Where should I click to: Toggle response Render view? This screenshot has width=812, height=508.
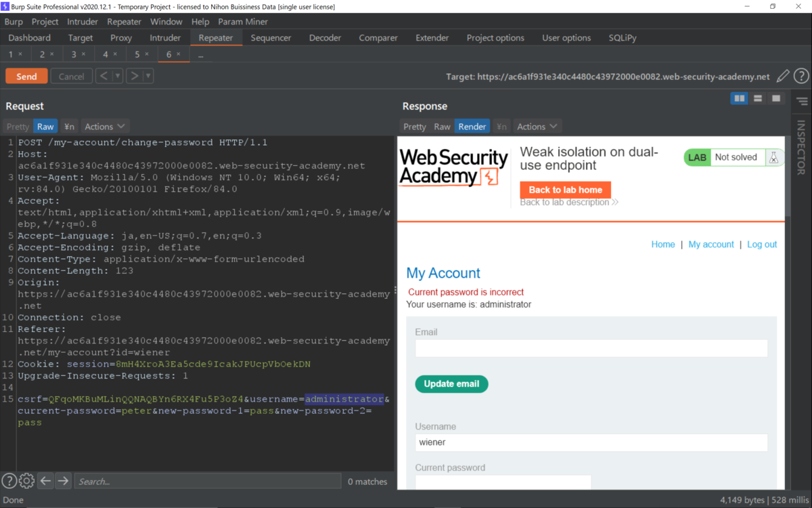[472, 127]
